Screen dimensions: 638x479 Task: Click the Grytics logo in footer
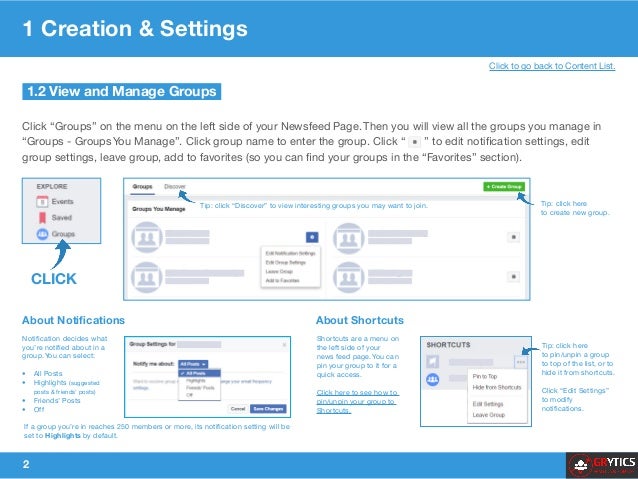tap(602, 465)
